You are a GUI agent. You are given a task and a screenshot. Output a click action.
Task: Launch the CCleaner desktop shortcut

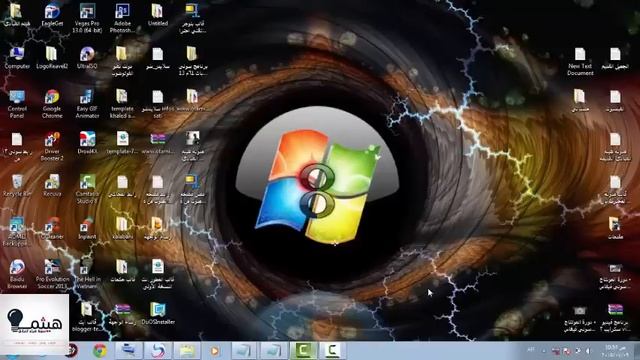tap(52, 228)
